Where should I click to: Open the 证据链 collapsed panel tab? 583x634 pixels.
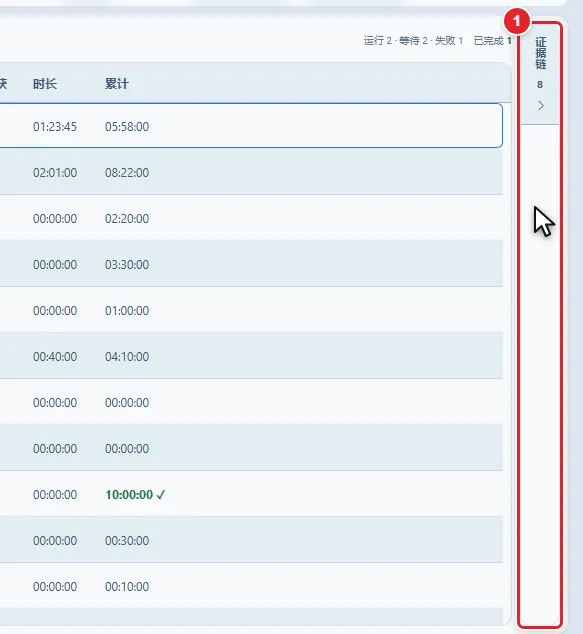click(540, 74)
